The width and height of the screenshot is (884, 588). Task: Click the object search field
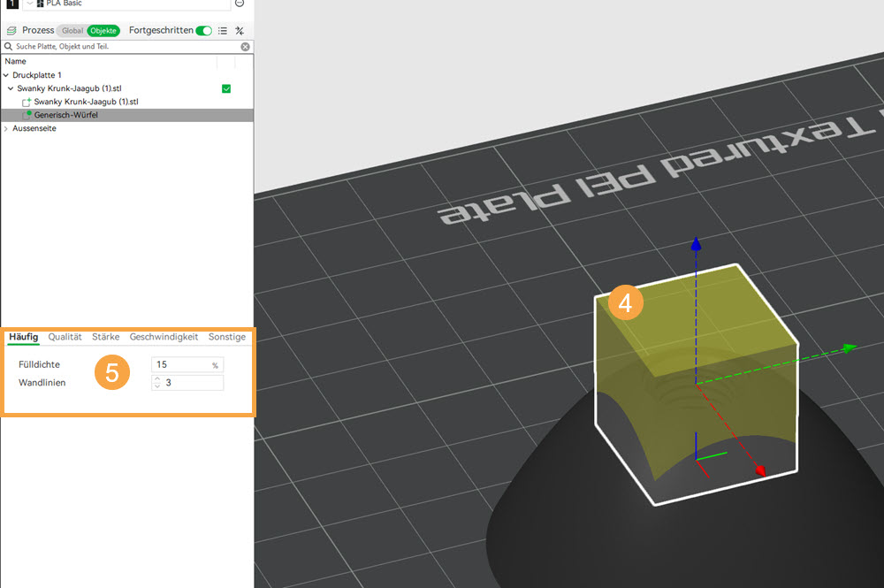pyautogui.click(x=126, y=47)
